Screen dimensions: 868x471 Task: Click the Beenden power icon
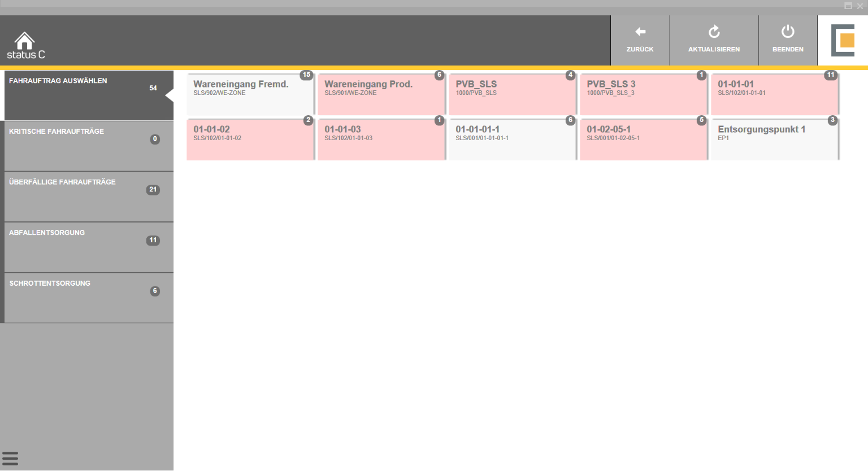(788, 32)
